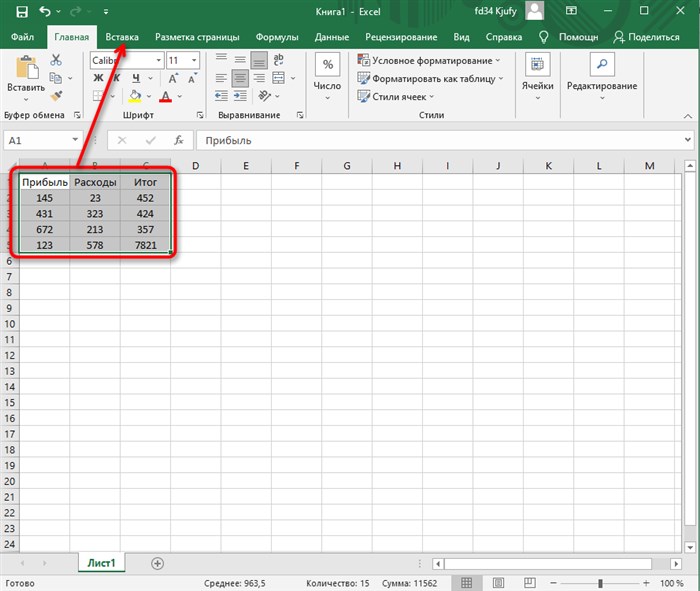This screenshot has width=700, height=591.
Task: Switch to Page Layout view icon
Action: click(498, 583)
